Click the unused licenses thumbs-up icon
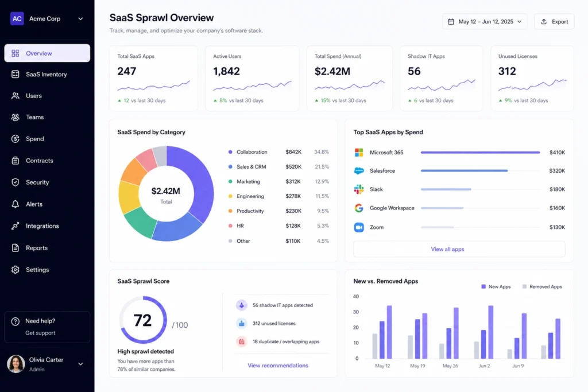The width and height of the screenshot is (588, 392). coord(242,324)
